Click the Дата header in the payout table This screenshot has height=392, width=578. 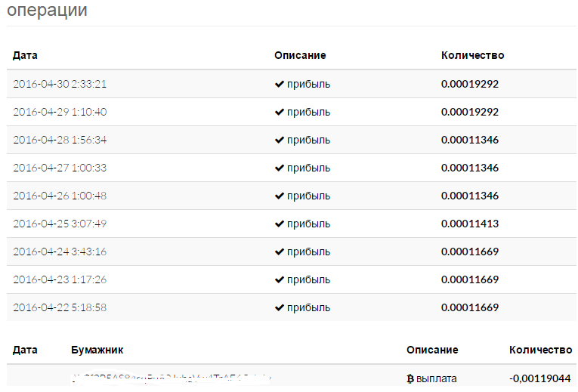(x=25, y=350)
